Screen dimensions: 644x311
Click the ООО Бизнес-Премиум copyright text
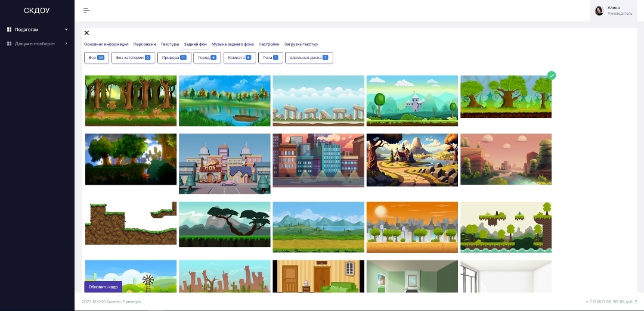112,301
